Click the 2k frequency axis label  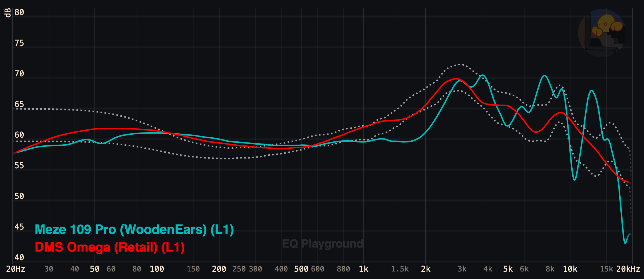426,269
